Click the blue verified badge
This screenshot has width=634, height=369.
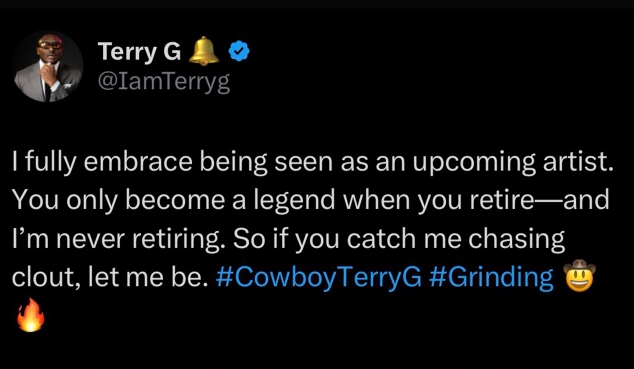pos(239,52)
